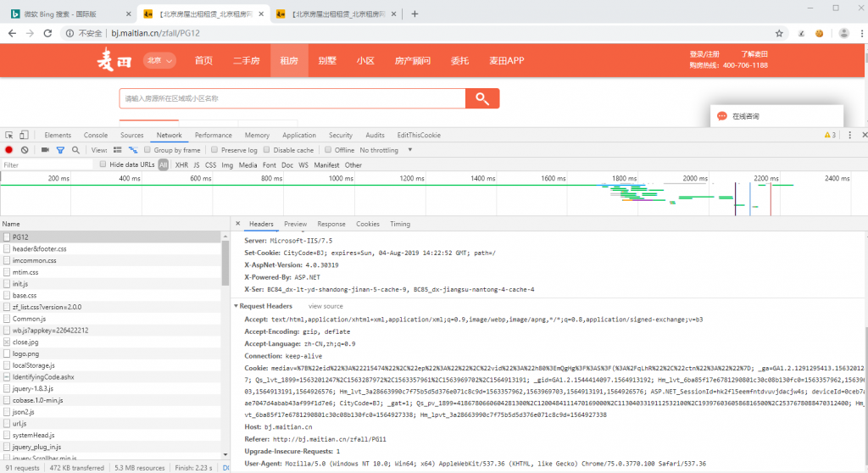Open the Cookies tab of request details

[x=367, y=224]
